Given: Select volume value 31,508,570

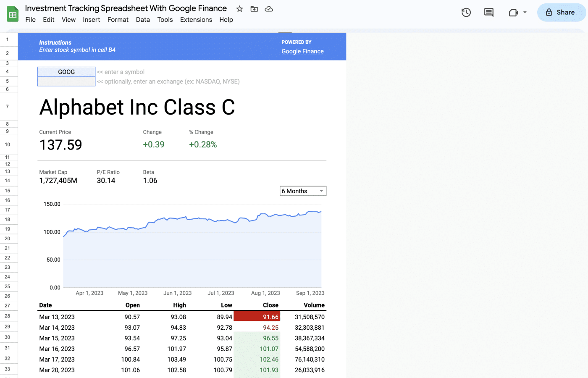Looking at the screenshot, I should click(x=310, y=317).
